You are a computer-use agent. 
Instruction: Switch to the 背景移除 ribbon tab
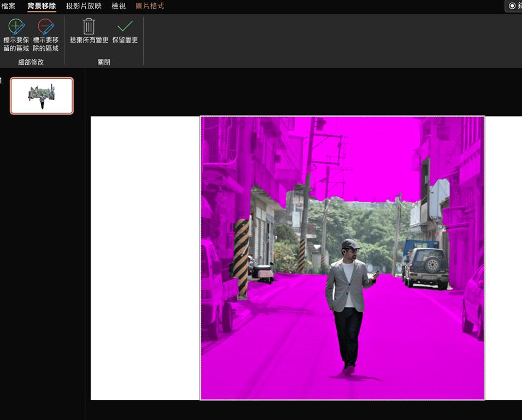tap(42, 6)
